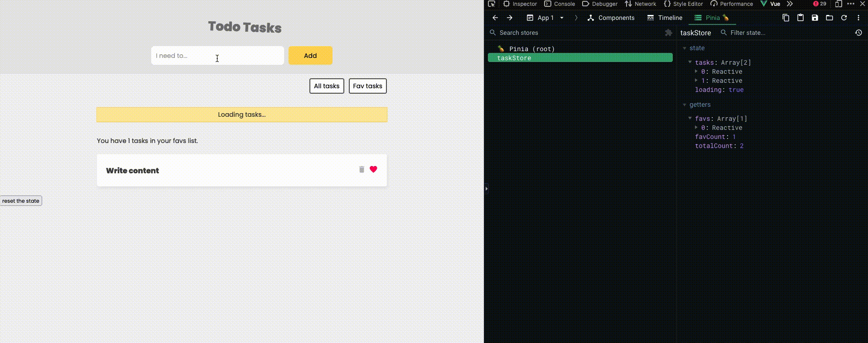868x343 pixels.
Task: Click the import state folder icon
Action: [x=829, y=18]
